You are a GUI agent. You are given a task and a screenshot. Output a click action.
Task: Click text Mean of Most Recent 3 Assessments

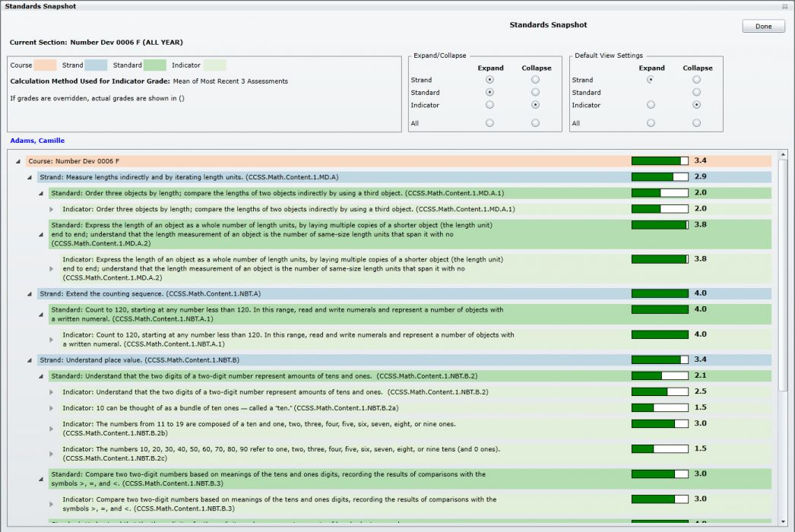point(230,81)
